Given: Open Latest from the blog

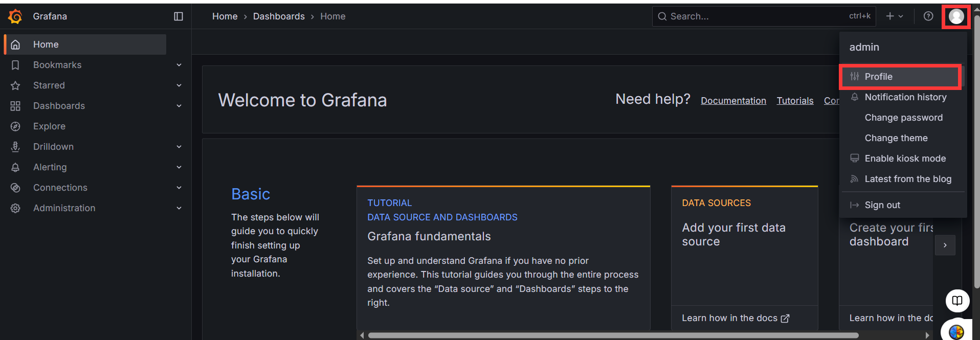Looking at the screenshot, I should coord(903,179).
